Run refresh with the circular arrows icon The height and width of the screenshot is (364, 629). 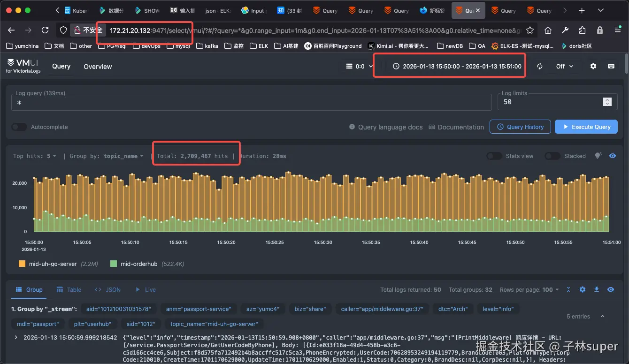click(x=540, y=66)
